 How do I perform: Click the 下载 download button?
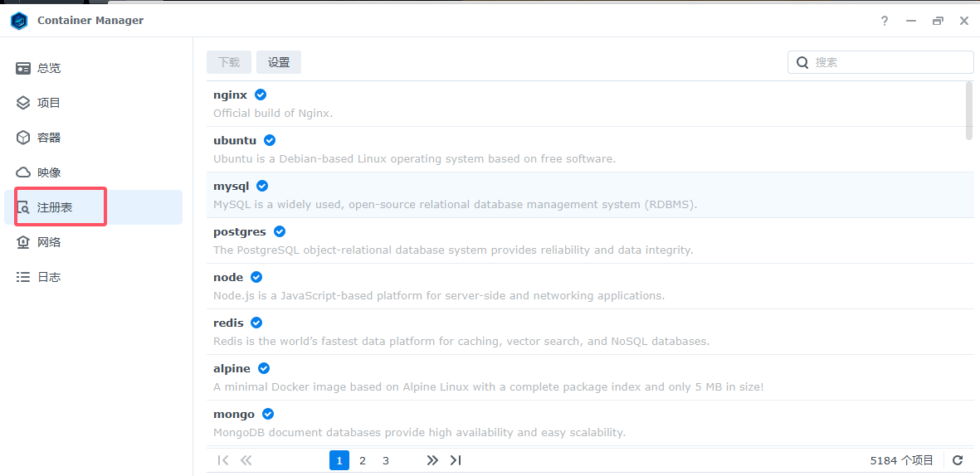click(x=229, y=62)
